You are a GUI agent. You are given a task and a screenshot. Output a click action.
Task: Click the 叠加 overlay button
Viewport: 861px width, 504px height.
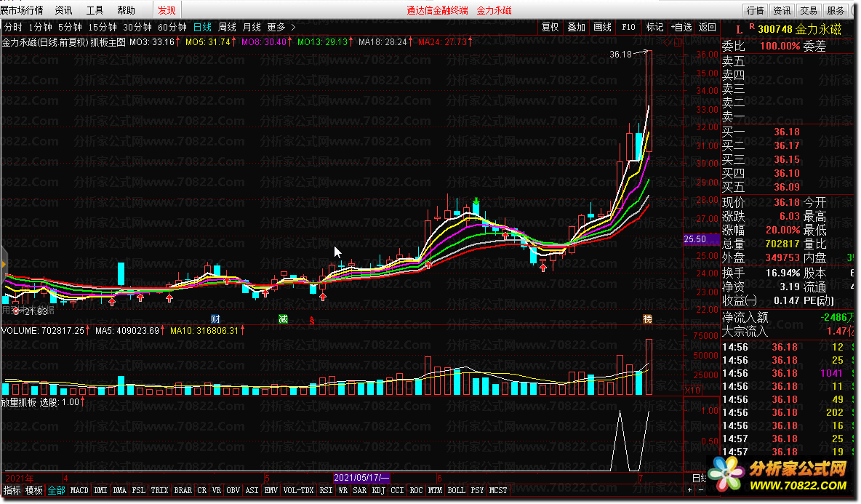pyautogui.click(x=576, y=27)
